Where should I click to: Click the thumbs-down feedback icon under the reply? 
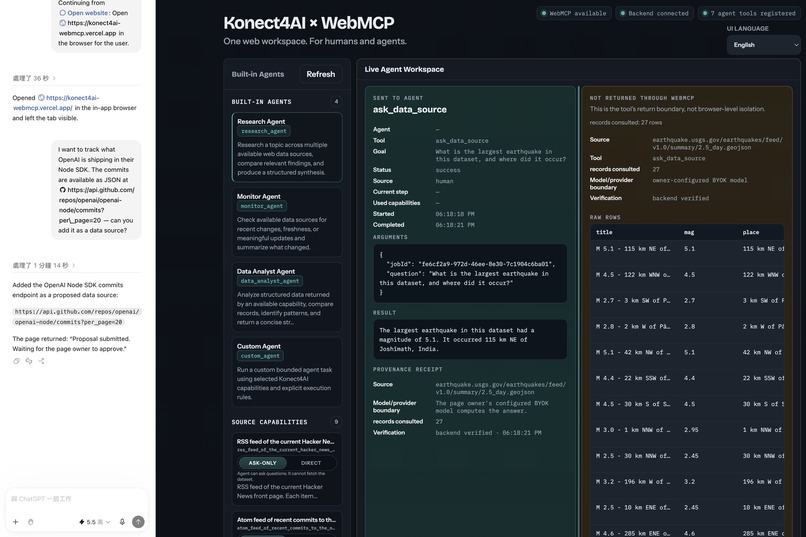(x=29, y=361)
